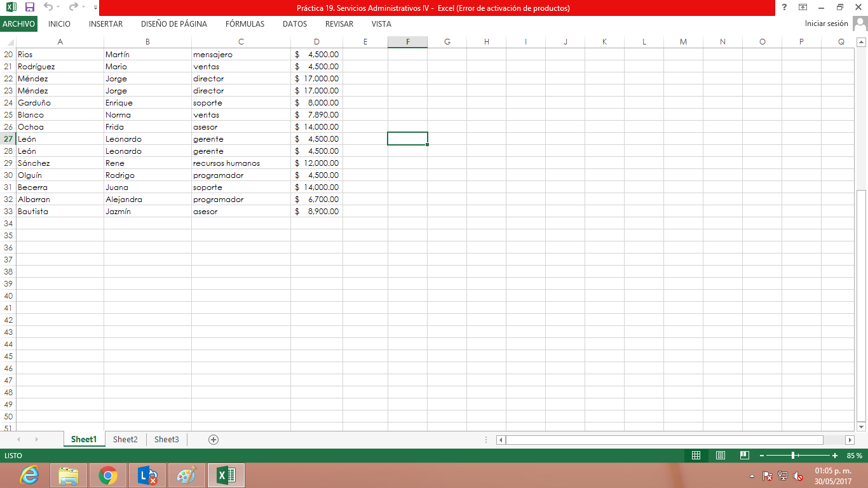Viewport: 868px width, 488px height.
Task: Click the Jazmín name cell
Action: [x=147, y=212]
